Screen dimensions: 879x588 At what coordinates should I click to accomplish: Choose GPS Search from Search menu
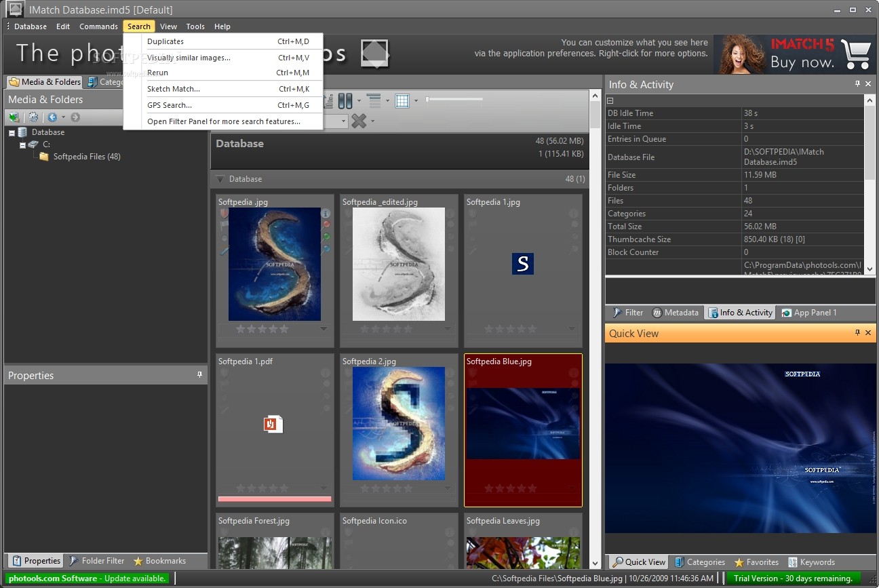tap(223, 105)
